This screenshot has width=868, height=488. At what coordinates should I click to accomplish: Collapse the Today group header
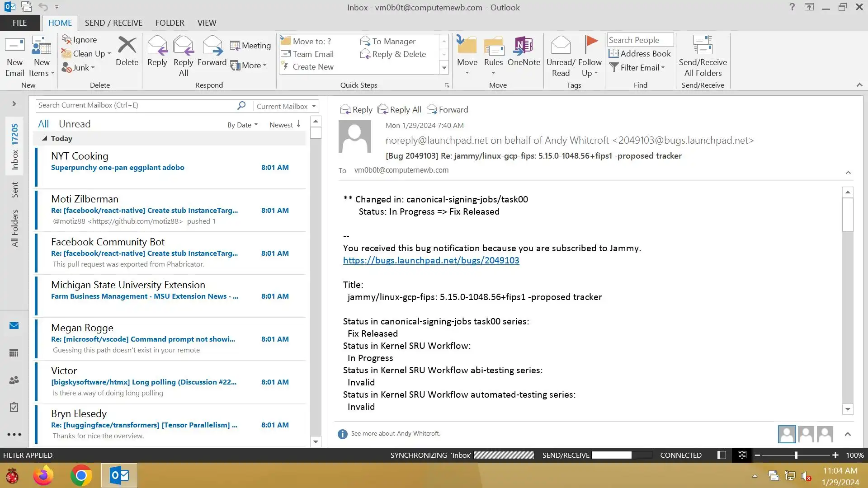point(45,139)
